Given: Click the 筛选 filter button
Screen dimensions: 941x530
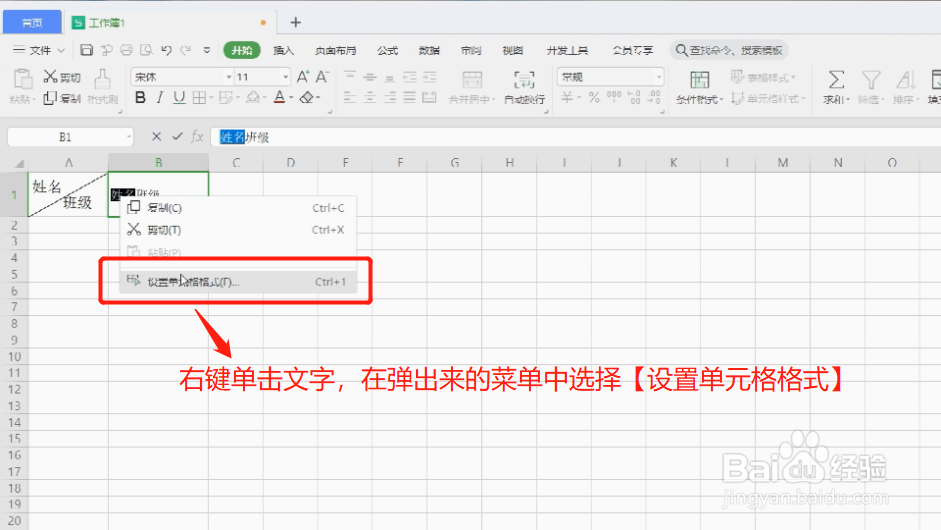Looking at the screenshot, I should tap(871, 87).
